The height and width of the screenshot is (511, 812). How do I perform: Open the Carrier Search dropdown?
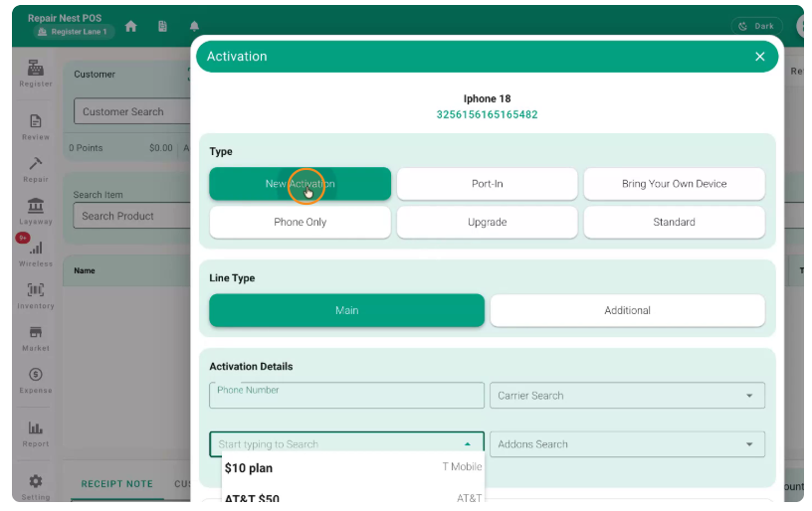627,396
